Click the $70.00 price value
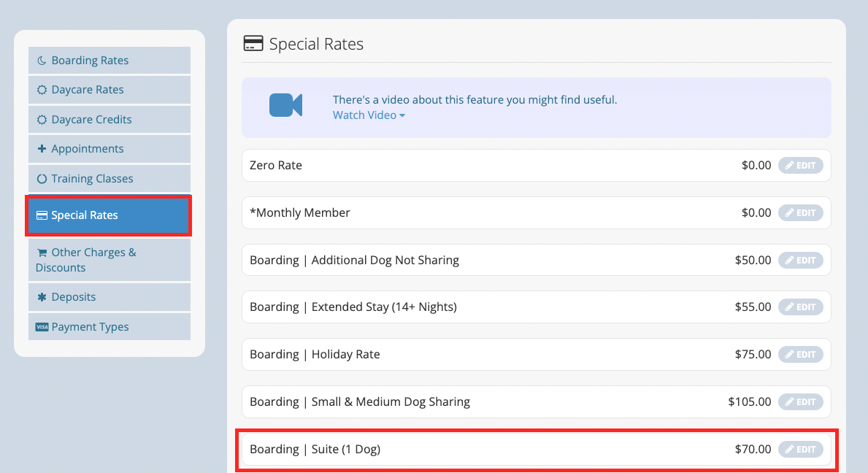The image size is (868, 473). [x=753, y=449]
